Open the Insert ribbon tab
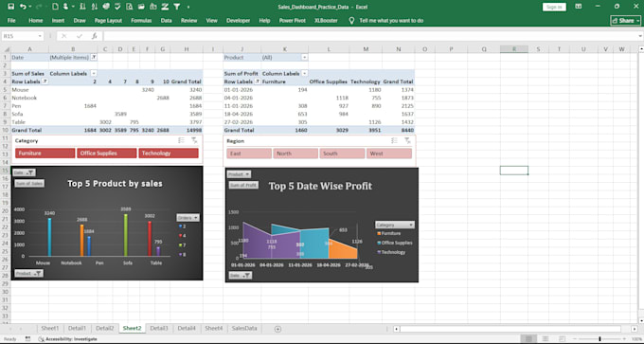 point(58,21)
